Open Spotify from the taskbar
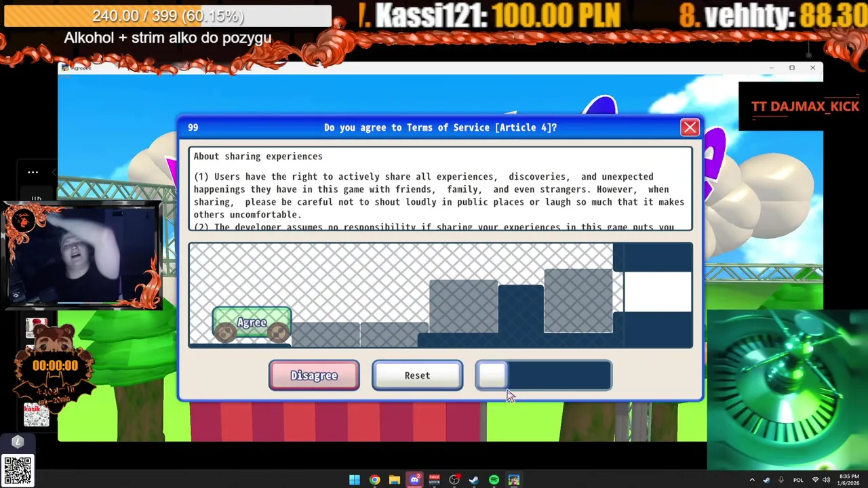Screen dimensions: 868x488 (x=494, y=480)
